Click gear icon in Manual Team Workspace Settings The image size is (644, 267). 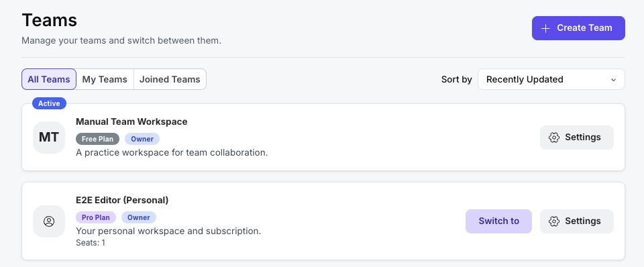[x=554, y=138]
